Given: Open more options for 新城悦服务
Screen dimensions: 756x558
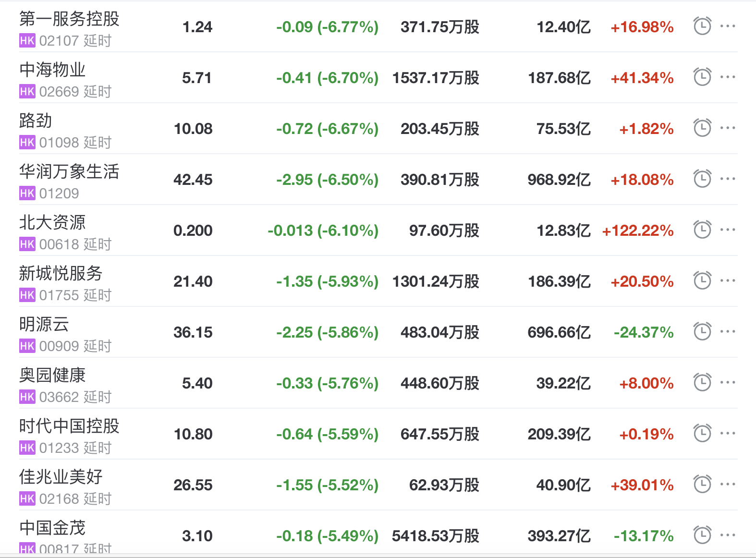Looking at the screenshot, I should [728, 280].
